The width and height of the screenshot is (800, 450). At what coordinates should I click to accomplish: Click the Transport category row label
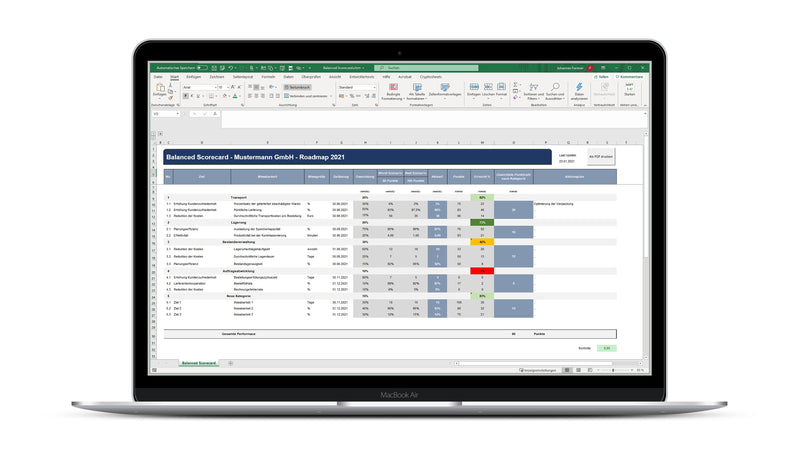[x=238, y=197]
